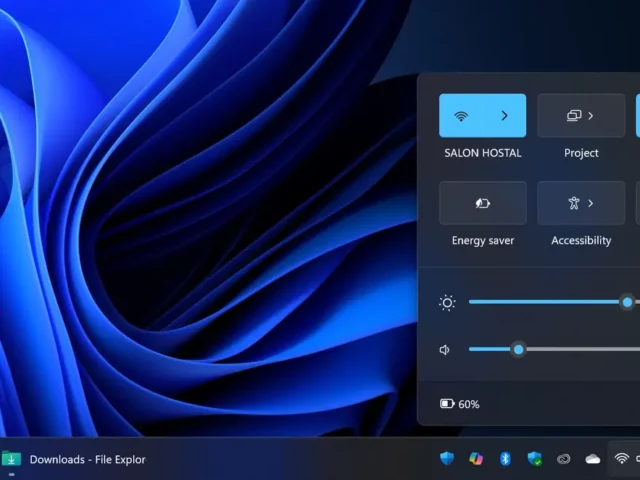Viewport: 640px width, 480px height.
Task: Open Windows Security shield with green check
Action: pos(535,459)
